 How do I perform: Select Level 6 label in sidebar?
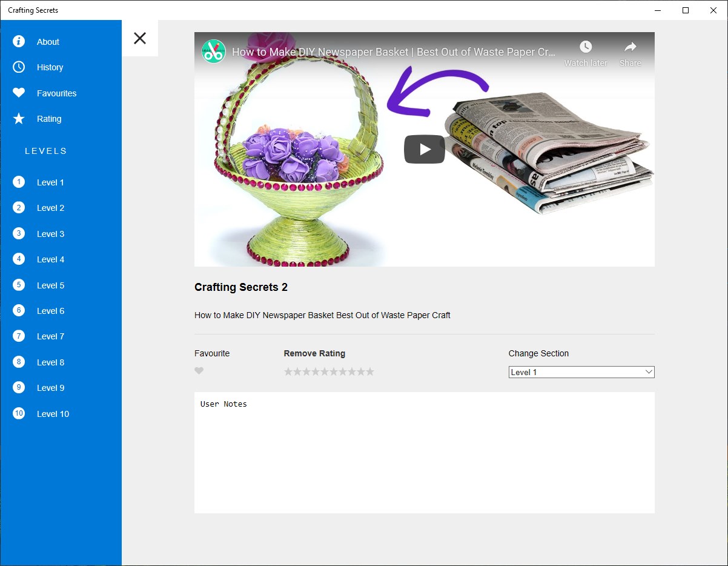(50, 311)
